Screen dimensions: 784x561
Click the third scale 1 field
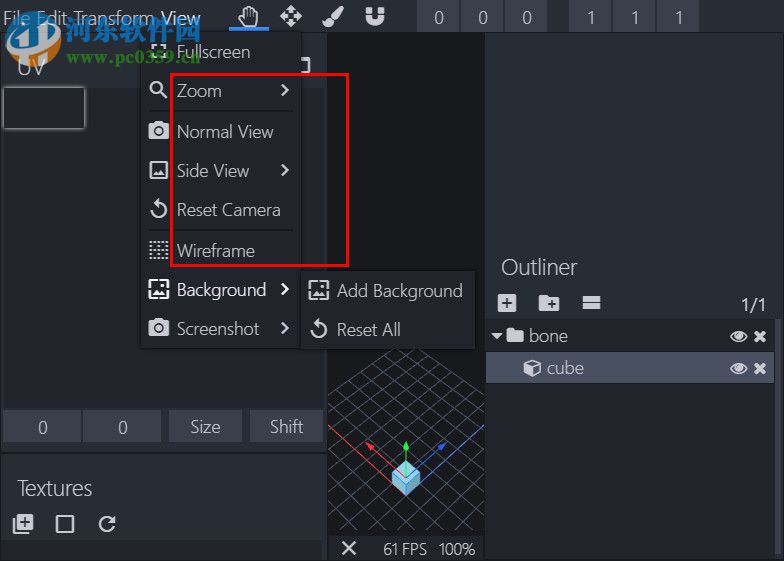678,18
